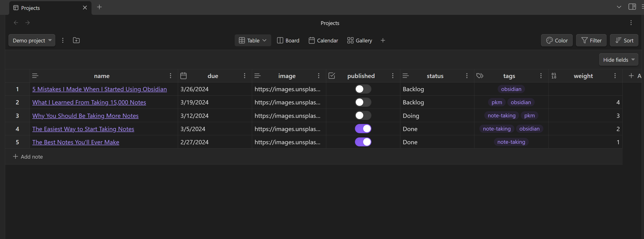Click the Doing status cell
The image size is (644, 239).
[x=437, y=115]
